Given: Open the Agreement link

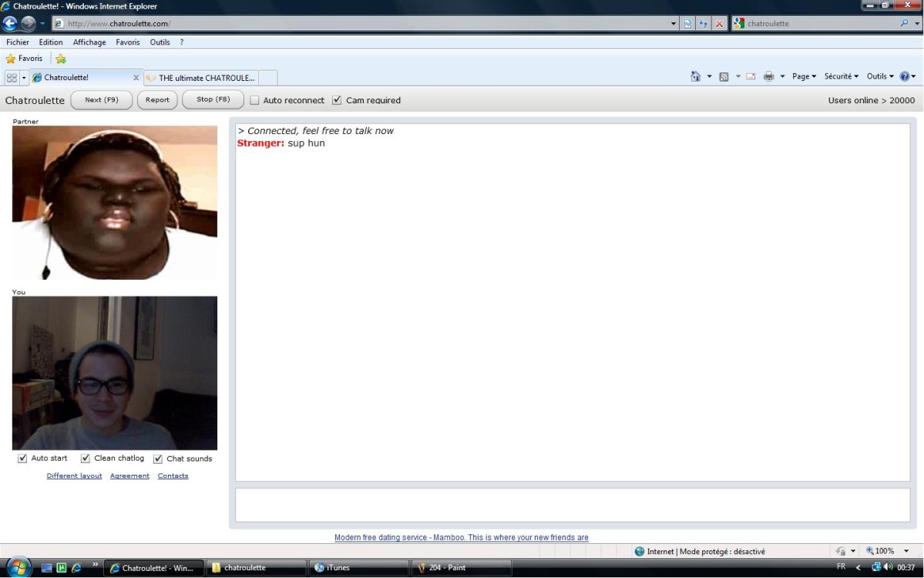Looking at the screenshot, I should click(129, 476).
